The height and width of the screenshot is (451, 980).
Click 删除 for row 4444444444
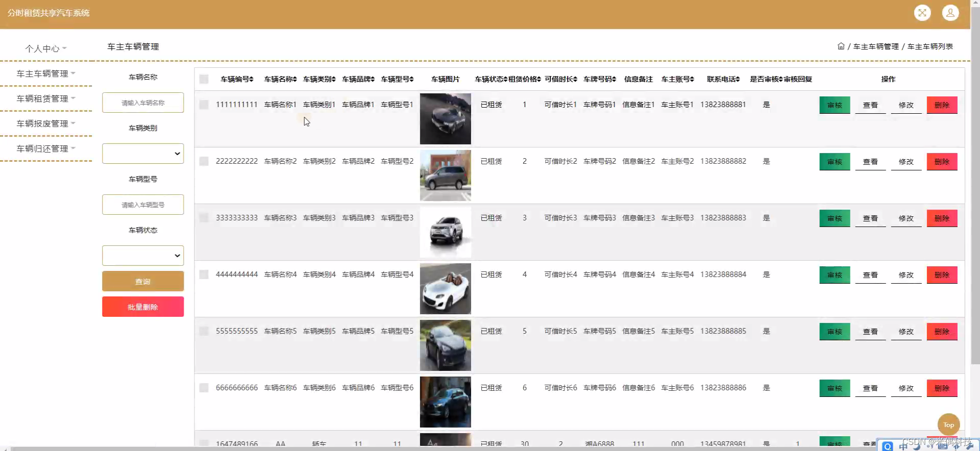(x=942, y=275)
